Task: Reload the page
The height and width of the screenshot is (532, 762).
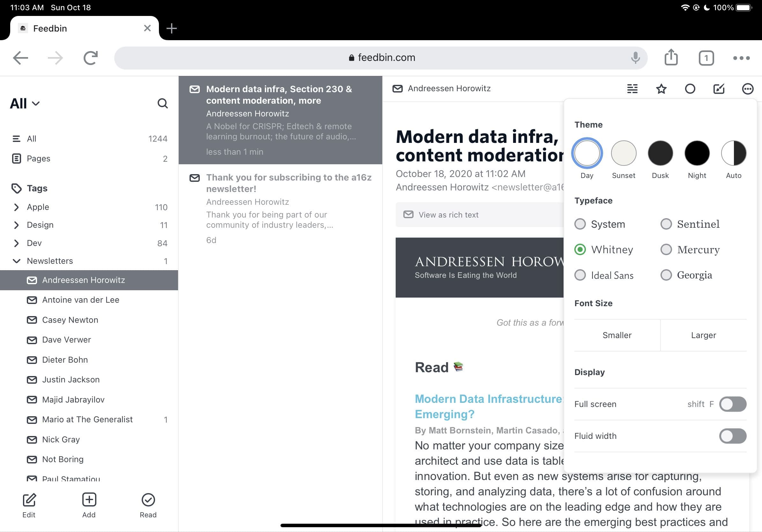Action: click(91, 58)
